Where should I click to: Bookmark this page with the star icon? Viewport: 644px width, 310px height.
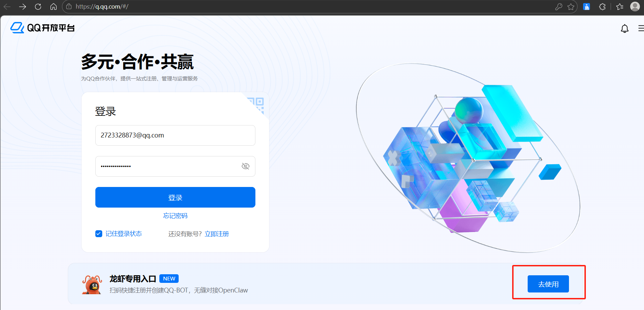pyautogui.click(x=571, y=7)
